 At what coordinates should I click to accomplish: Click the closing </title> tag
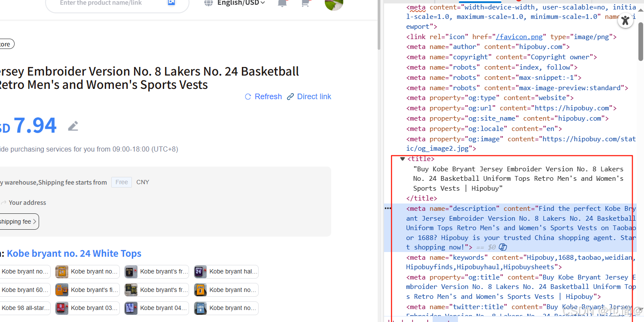[421, 198]
